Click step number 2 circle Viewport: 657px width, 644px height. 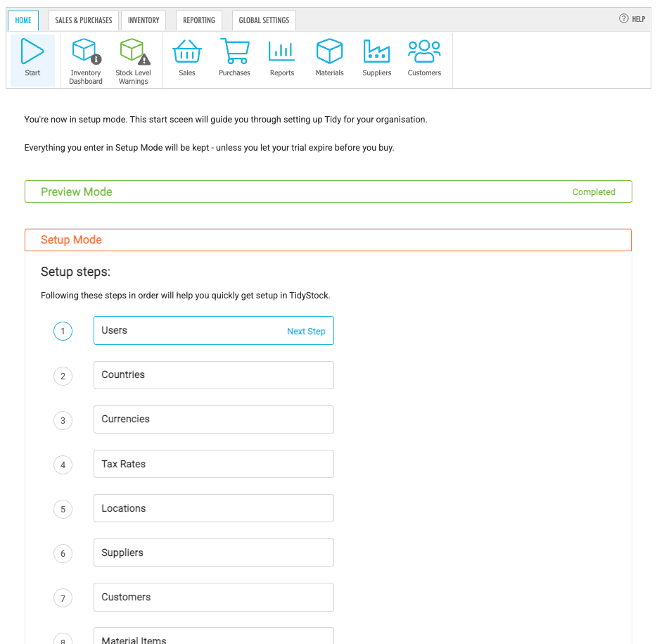(x=63, y=376)
